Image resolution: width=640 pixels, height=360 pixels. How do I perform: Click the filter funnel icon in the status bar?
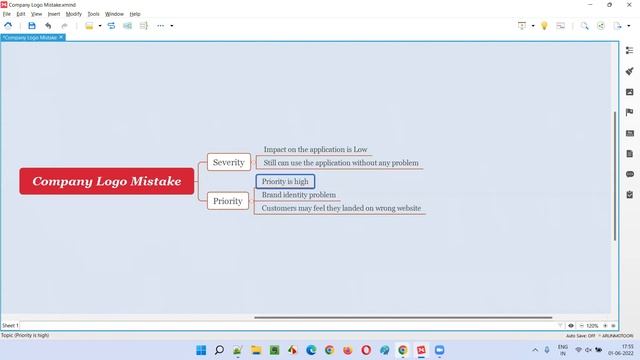pyautogui.click(x=560, y=325)
